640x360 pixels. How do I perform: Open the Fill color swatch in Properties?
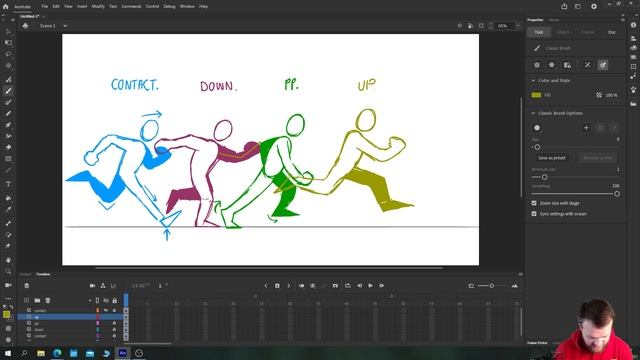(536, 95)
